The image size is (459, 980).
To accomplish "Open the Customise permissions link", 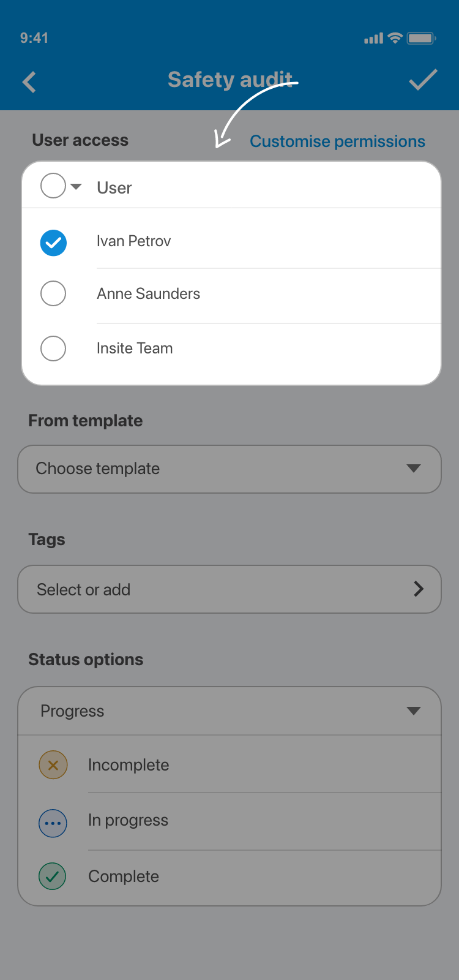I will coord(337,141).
